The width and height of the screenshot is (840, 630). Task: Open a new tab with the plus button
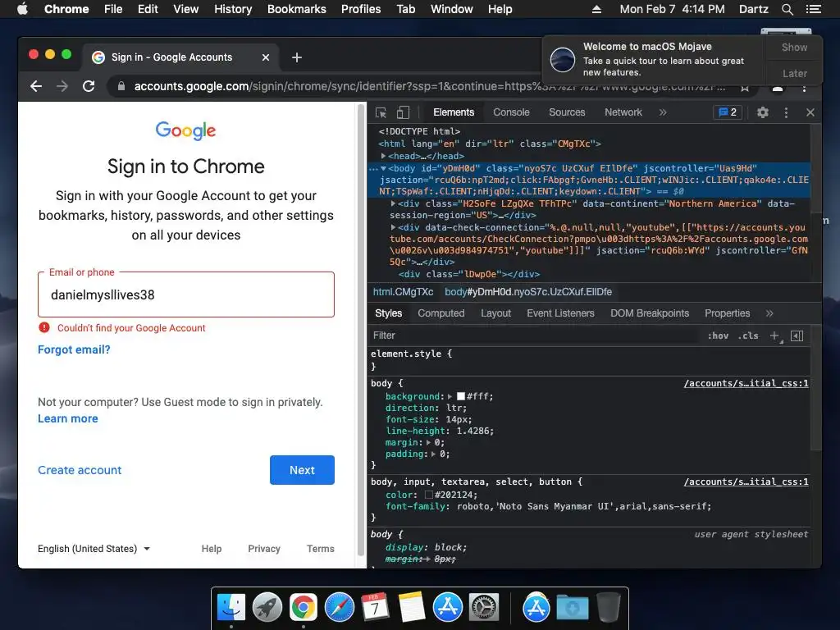[x=297, y=57]
